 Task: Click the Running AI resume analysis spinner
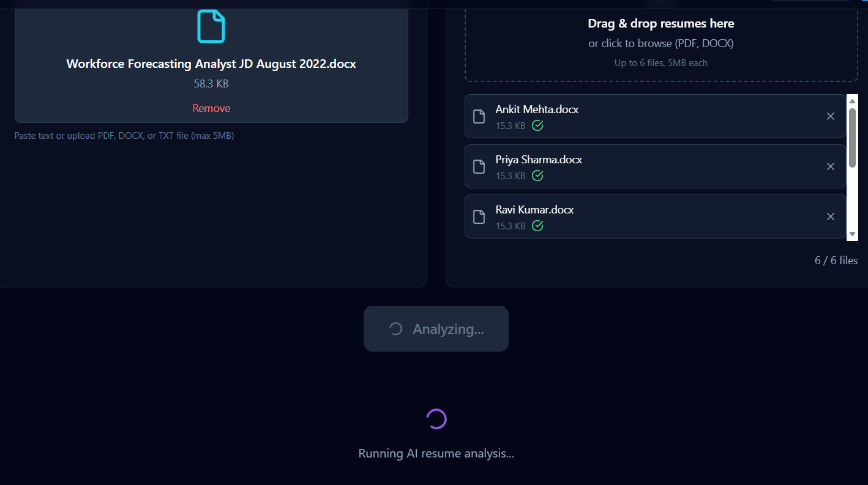436,419
